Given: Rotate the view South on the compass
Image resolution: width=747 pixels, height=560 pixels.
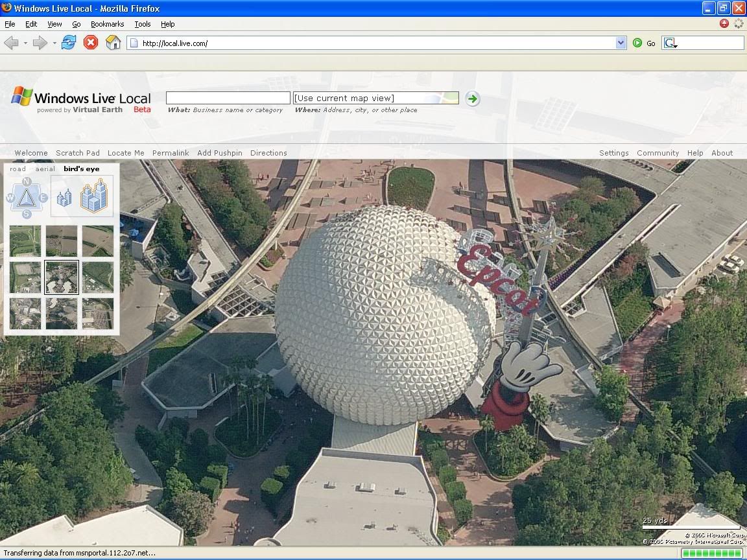Looking at the screenshot, I should [27, 214].
